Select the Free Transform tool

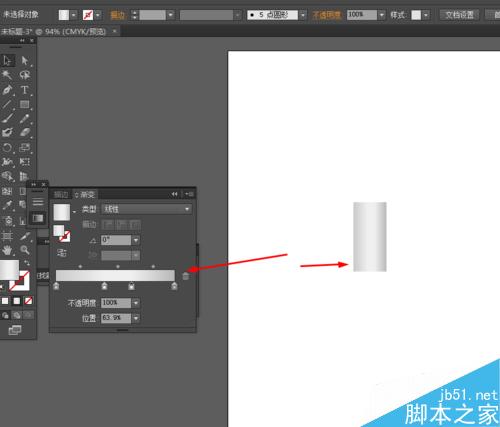[x=24, y=162]
